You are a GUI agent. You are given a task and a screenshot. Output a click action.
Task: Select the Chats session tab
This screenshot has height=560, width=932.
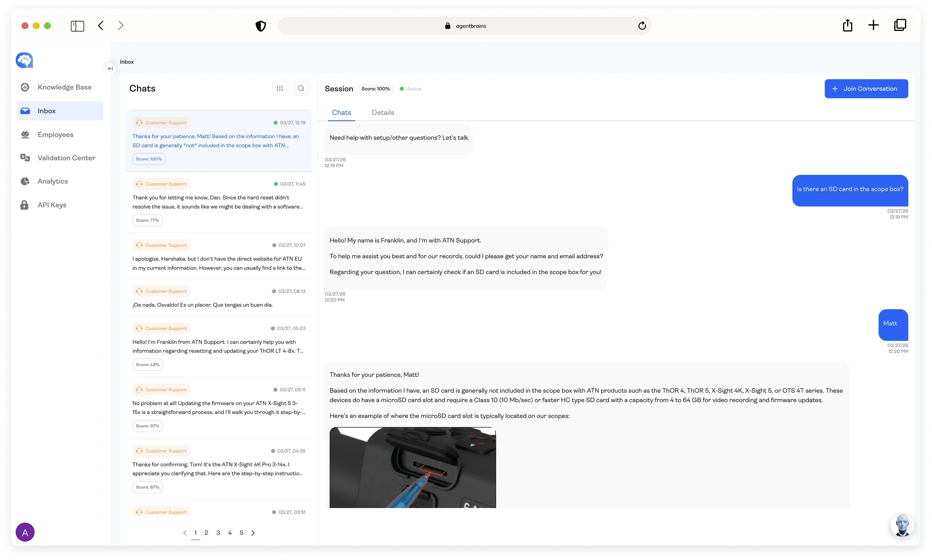(341, 112)
